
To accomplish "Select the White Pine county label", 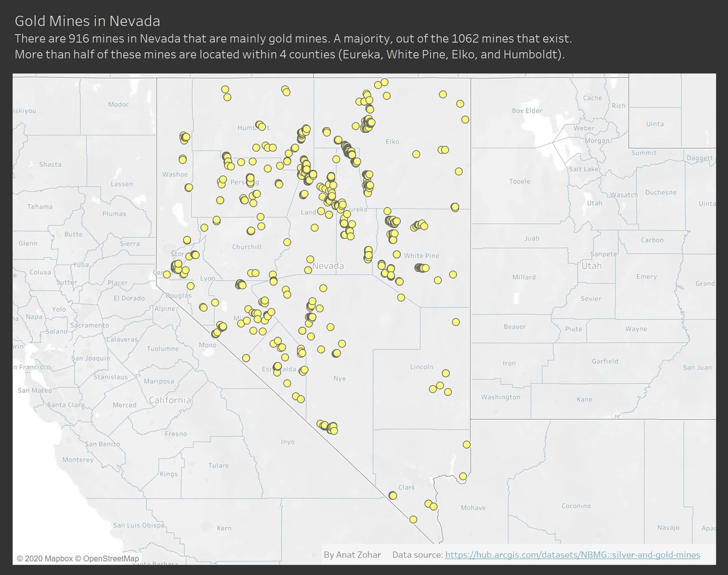I will point(422,255).
